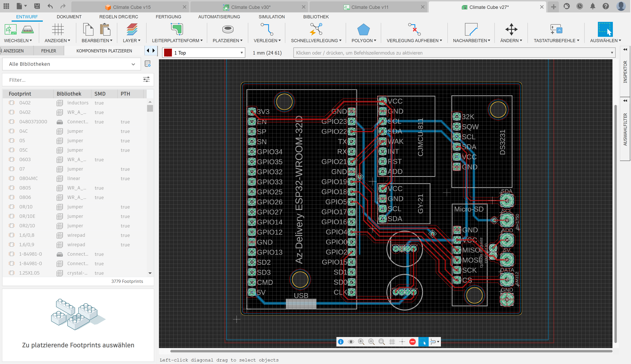Click the Ändern move arrows icon

pos(511,30)
